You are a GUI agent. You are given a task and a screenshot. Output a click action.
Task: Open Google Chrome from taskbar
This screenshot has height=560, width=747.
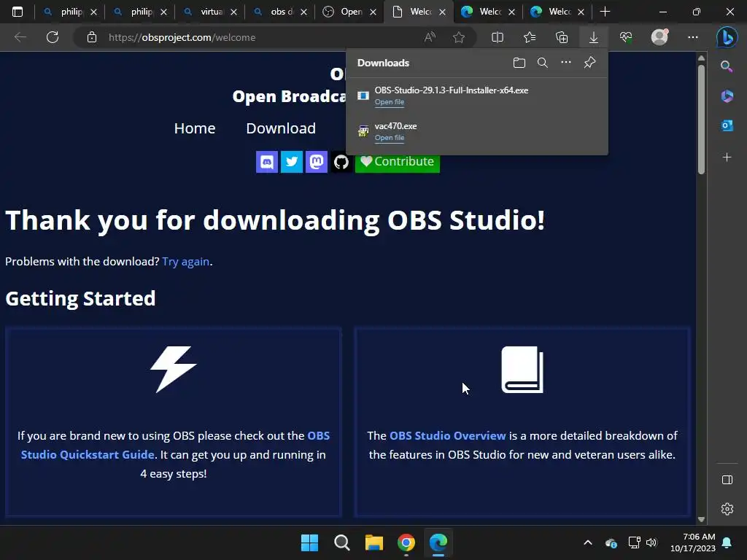point(406,542)
